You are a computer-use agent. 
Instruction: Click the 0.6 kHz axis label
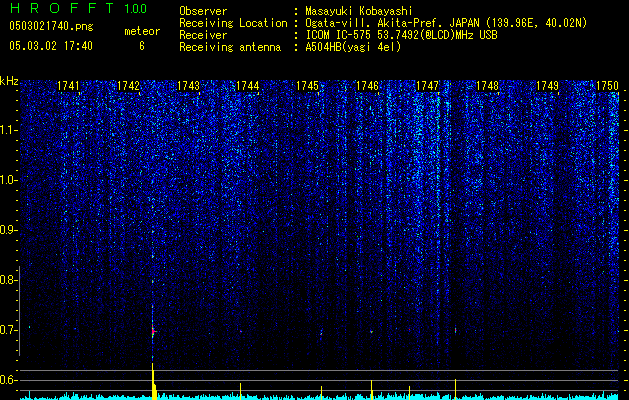(7, 380)
